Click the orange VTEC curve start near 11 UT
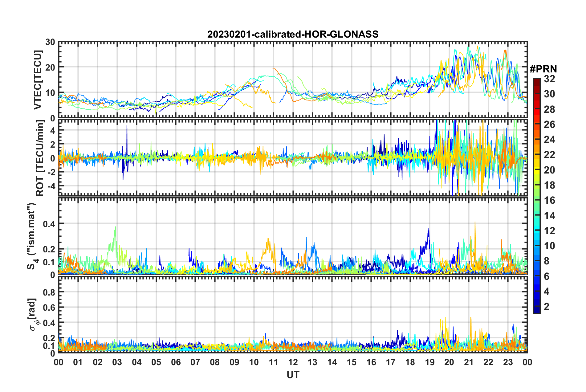586x392 pixels. 273,69
